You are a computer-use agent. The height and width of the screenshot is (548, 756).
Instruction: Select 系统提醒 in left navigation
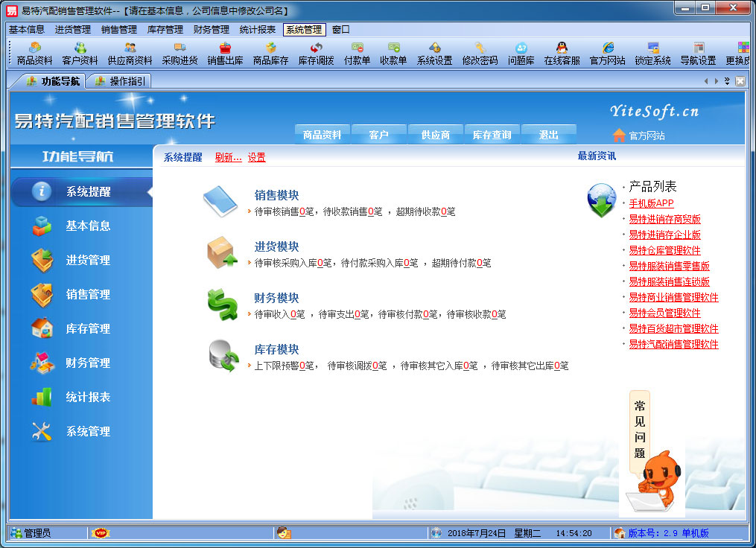click(x=81, y=191)
